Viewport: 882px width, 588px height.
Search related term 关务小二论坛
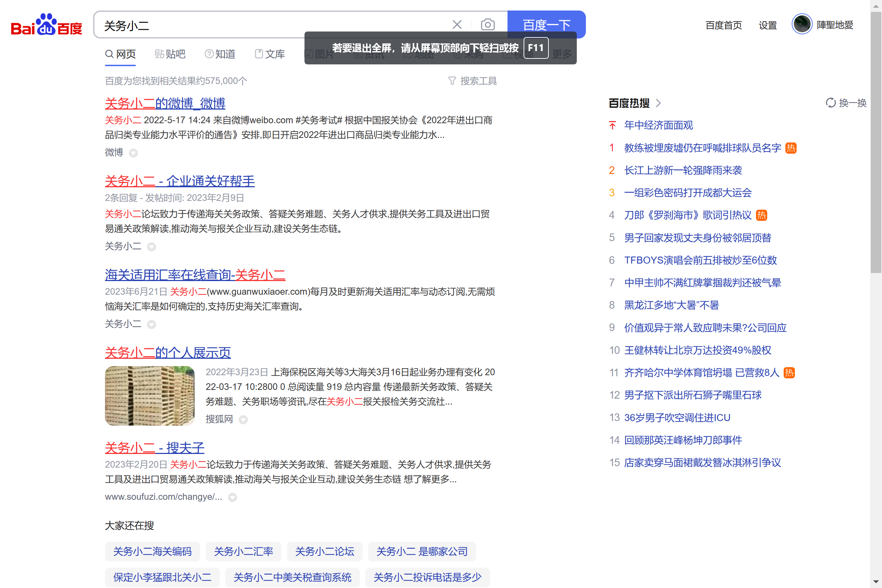[324, 551]
